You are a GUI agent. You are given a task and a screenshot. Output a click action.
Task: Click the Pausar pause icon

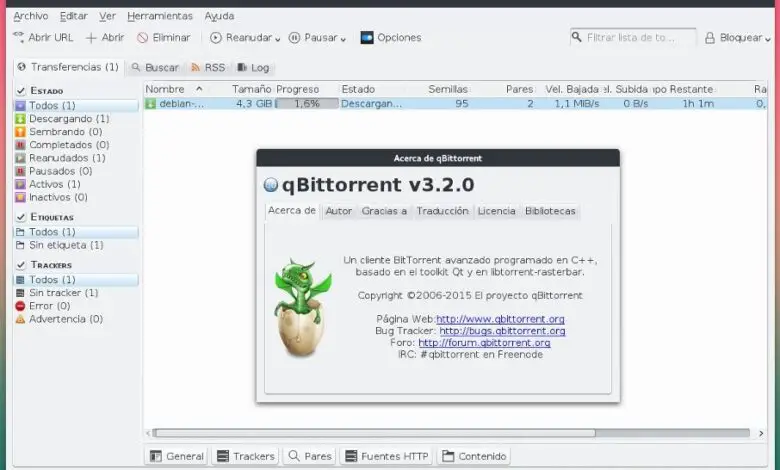(x=294, y=38)
